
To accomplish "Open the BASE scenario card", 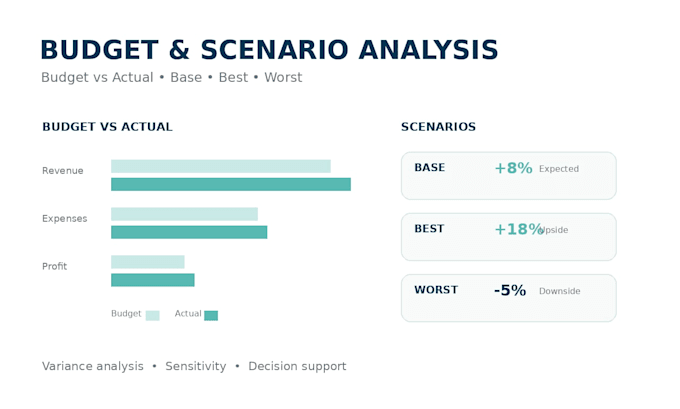I will pyautogui.click(x=509, y=176).
